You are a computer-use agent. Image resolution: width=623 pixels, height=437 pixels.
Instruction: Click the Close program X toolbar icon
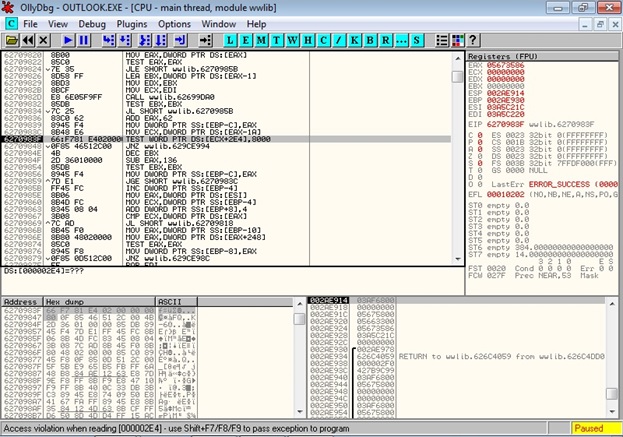click(45, 39)
